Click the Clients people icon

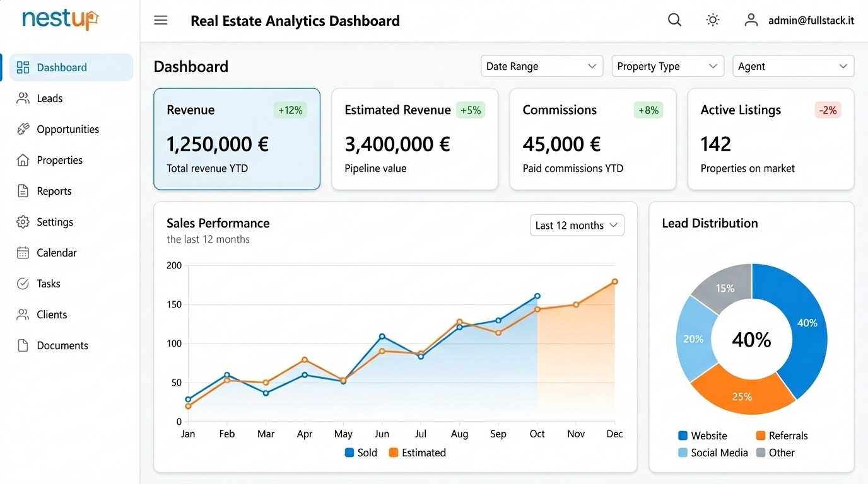tap(23, 314)
